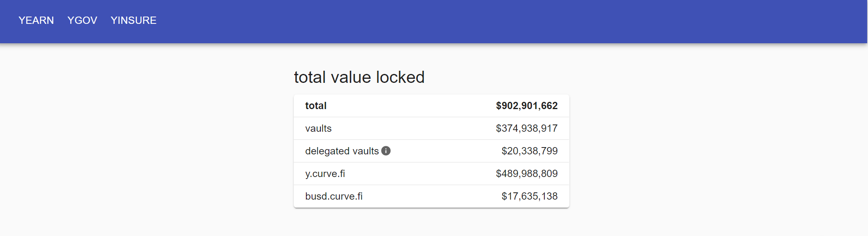
Task: Click the 'vaults' row label
Action: (318, 129)
